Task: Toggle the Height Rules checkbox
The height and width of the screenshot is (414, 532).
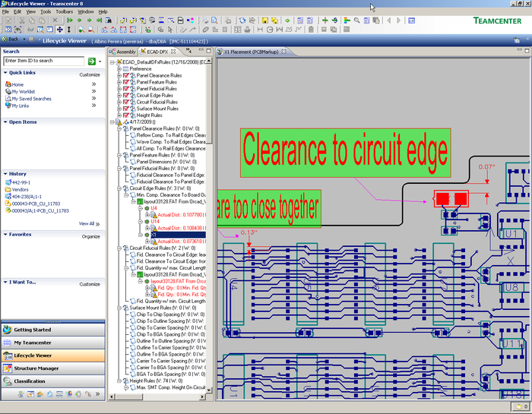Action: pos(126,115)
